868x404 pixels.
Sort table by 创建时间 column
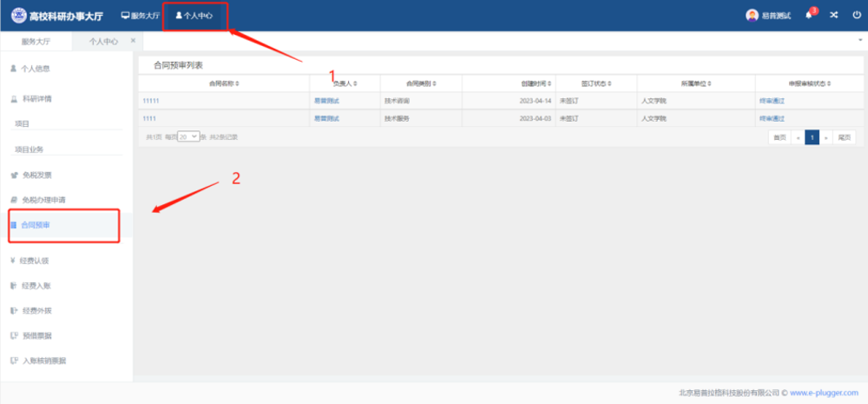(x=533, y=83)
